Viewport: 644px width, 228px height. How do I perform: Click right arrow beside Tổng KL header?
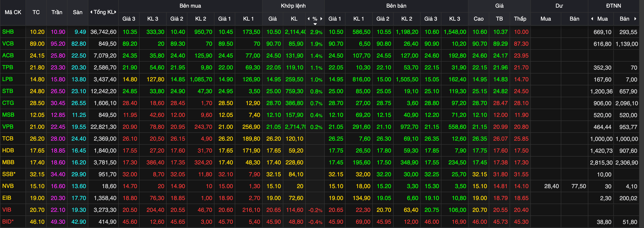[115, 12]
